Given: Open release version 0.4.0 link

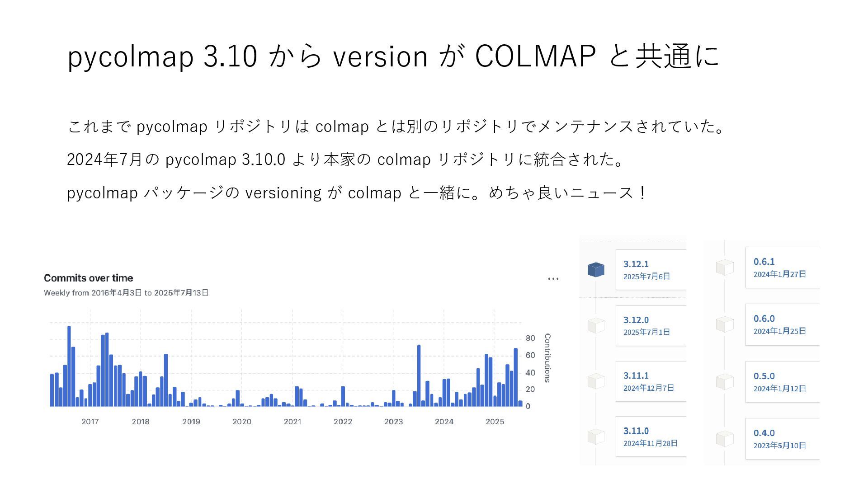Looking at the screenshot, I should (764, 433).
